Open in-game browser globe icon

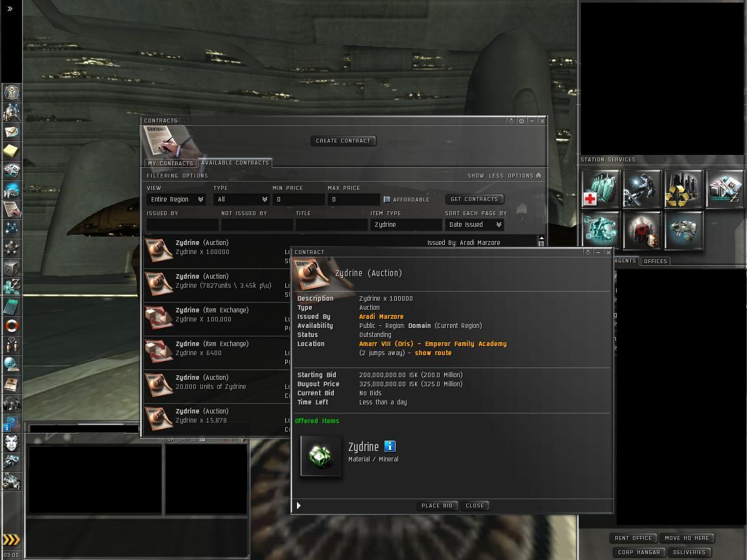[12, 364]
